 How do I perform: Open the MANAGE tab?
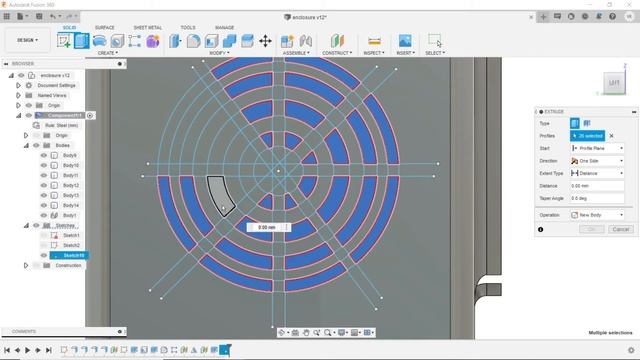coord(224,27)
